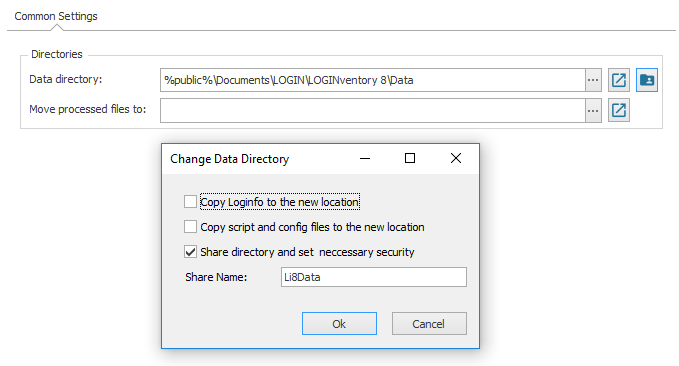Click the Directories group heading
Image resolution: width=679 pixels, height=366 pixels.
pos(57,54)
